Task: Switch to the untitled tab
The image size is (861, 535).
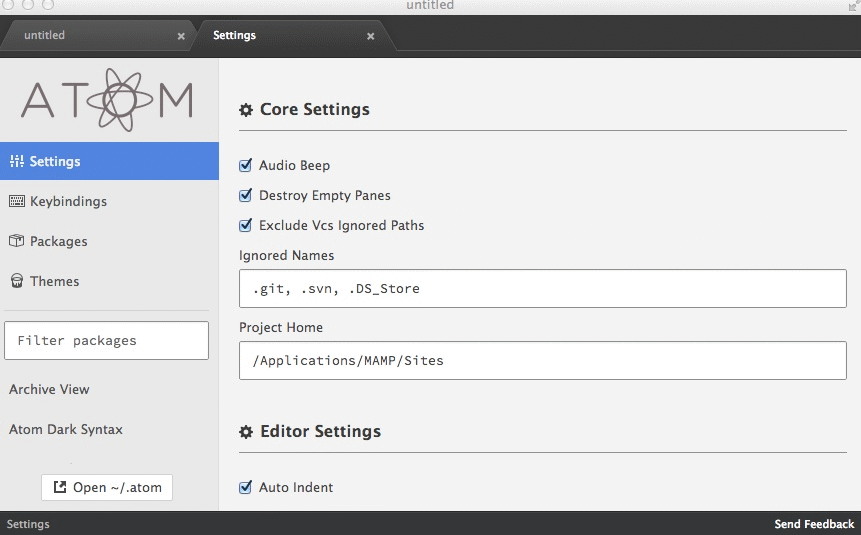Action: (80, 35)
